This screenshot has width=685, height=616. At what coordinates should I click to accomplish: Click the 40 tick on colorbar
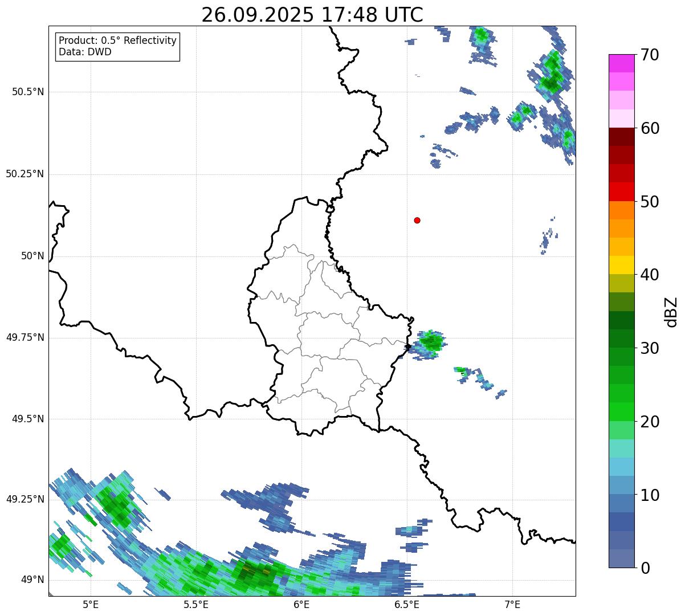coord(650,275)
